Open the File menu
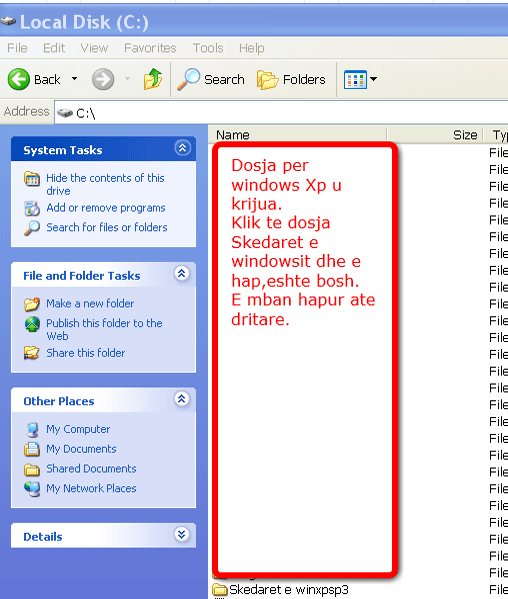This screenshot has height=599, width=508. pos(17,48)
